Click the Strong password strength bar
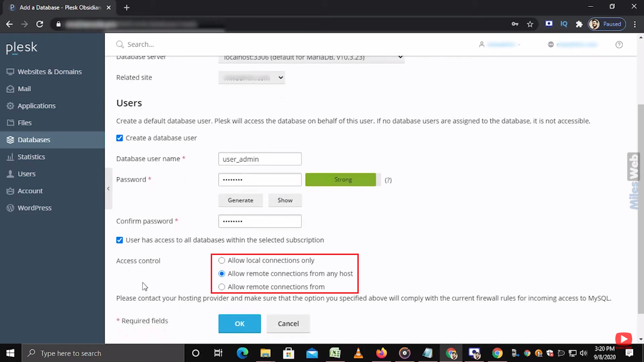 click(341, 180)
